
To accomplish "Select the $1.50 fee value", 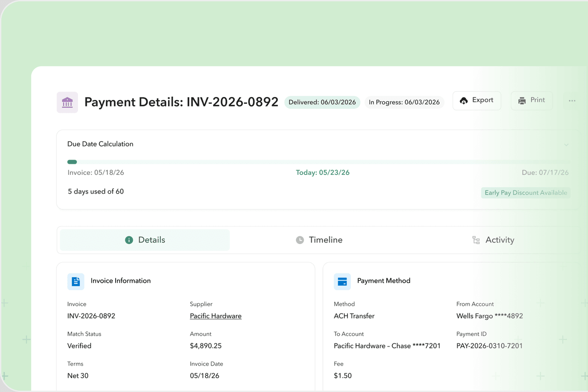I will [343, 376].
